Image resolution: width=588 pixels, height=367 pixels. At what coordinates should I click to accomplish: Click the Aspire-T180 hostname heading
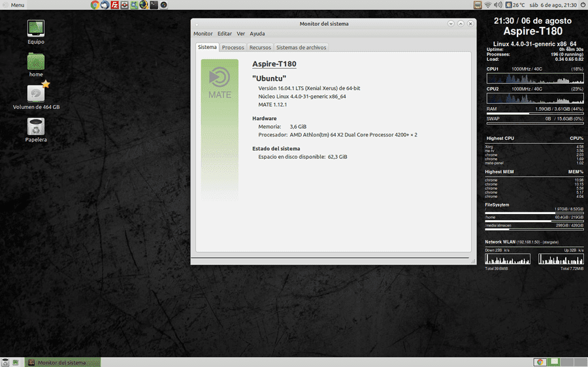274,64
